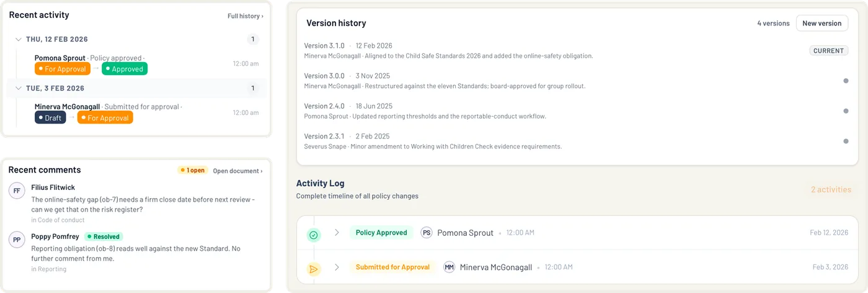Select the Version 3.0.0 status dot
Viewport: 868px width, 293px height.
point(846,81)
